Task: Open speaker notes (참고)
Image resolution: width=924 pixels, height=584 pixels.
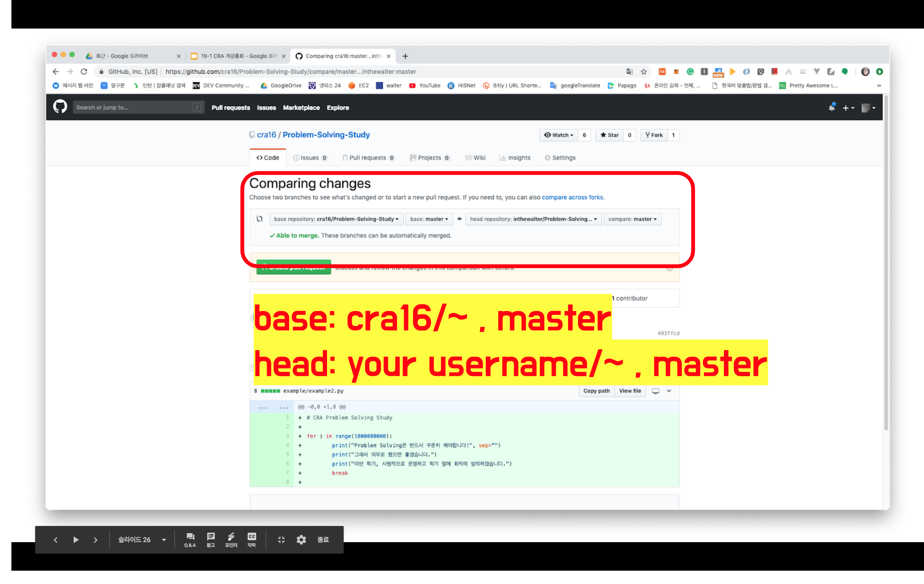Action: 211,540
